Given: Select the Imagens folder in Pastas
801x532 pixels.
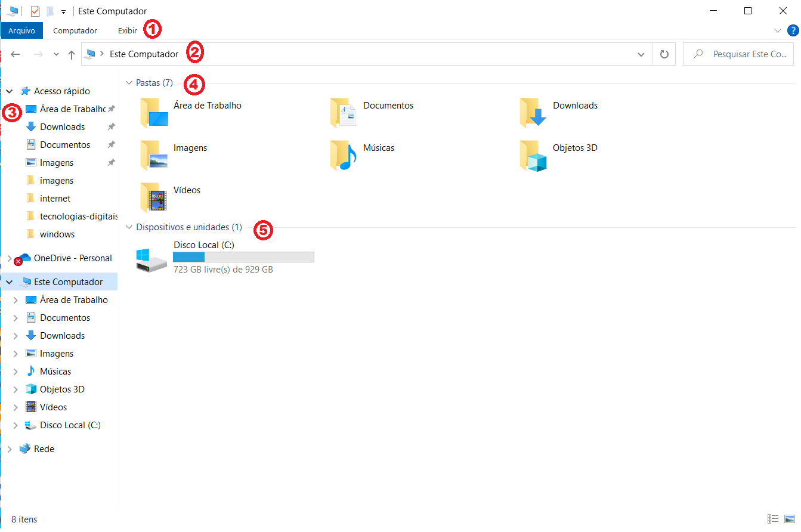Looking at the screenshot, I should pyautogui.click(x=154, y=155).
